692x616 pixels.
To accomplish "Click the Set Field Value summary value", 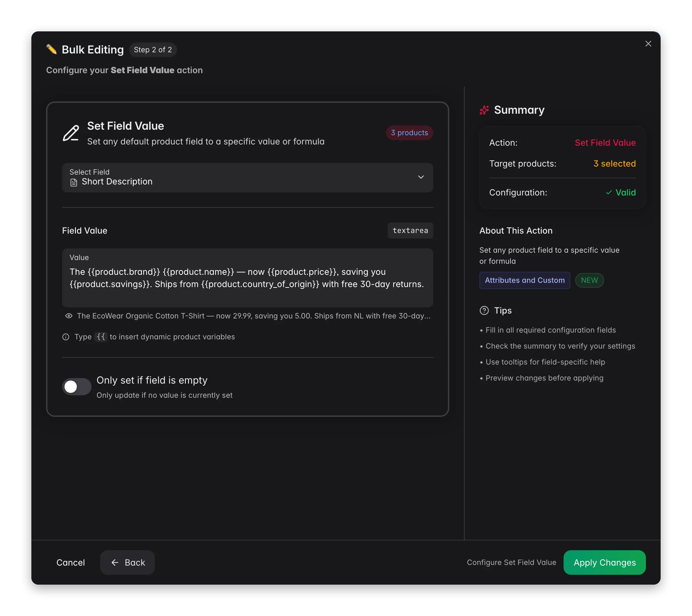I will (x=605, y=143).
